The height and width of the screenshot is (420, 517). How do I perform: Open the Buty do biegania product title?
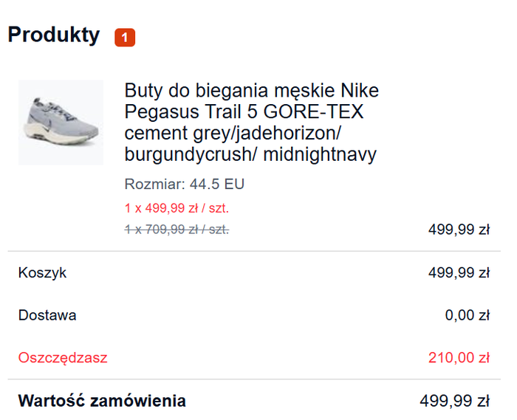point(251,91)
